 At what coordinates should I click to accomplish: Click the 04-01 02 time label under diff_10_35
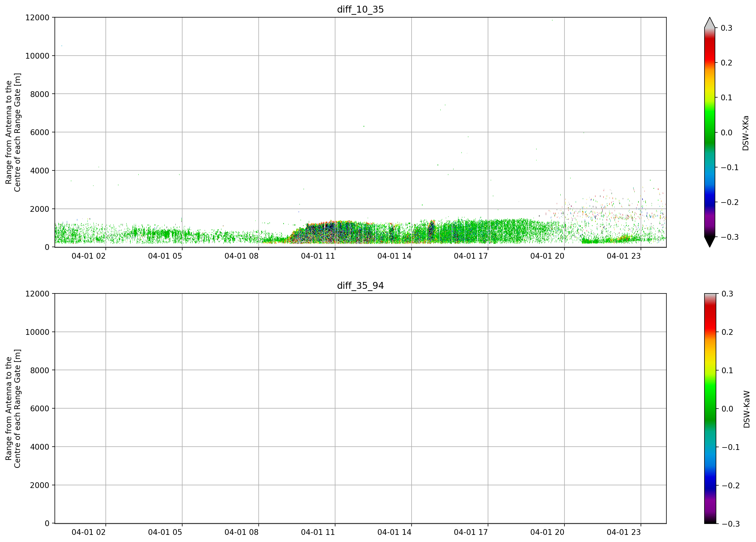point(89,256)
